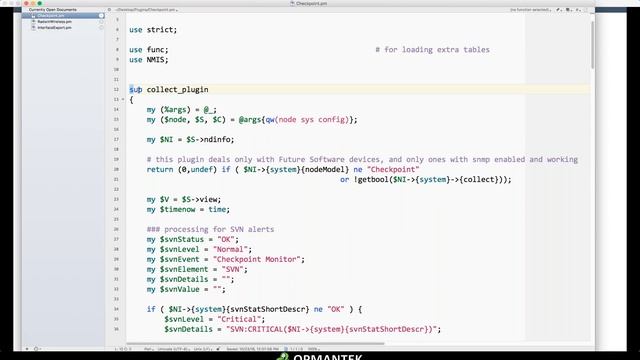Screen dimensions: 640x360
Task: Open RadiusWireless.pm from the sidebar
Action: point(54,22)
